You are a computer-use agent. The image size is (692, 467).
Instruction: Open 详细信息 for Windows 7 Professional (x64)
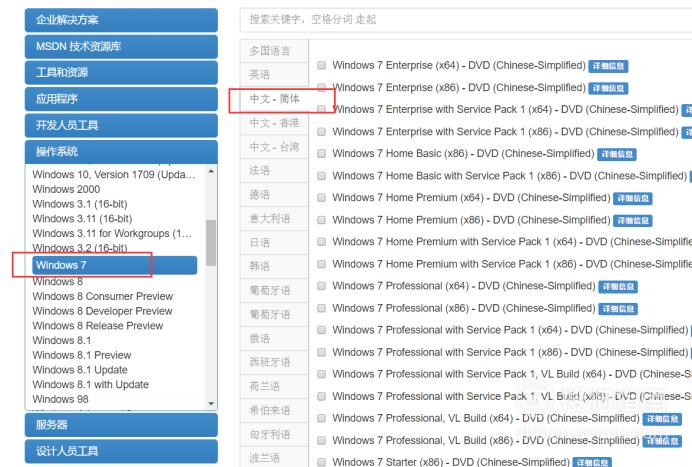[x=618, y=287]
